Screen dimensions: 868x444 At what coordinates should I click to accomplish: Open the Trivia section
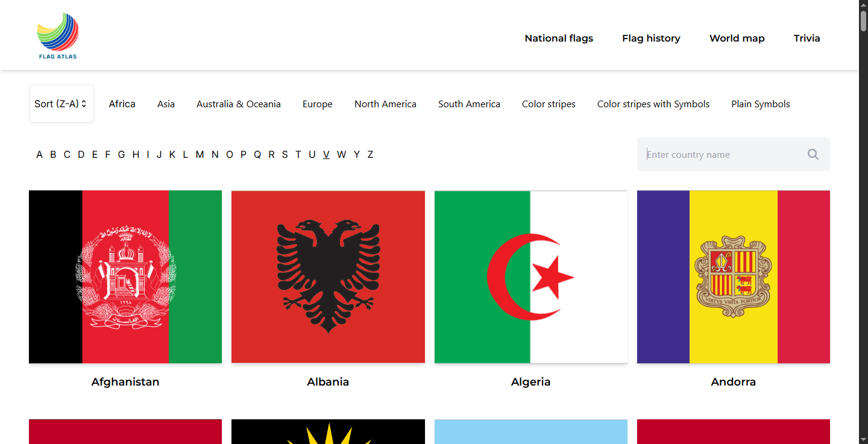click(x=807, y=38)
